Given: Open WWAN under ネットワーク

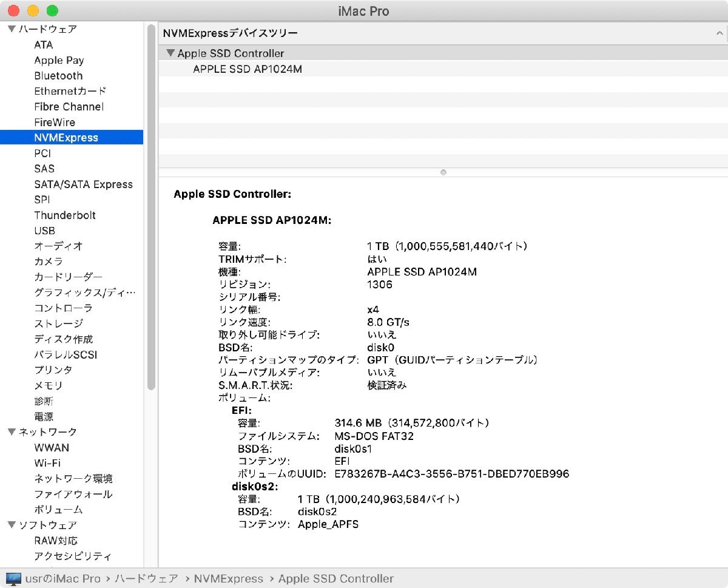Looking at the screenshot, I should 52,448.
